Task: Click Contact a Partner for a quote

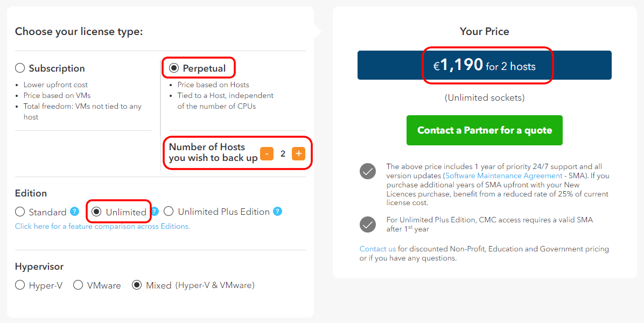Action: pos(485,130)
